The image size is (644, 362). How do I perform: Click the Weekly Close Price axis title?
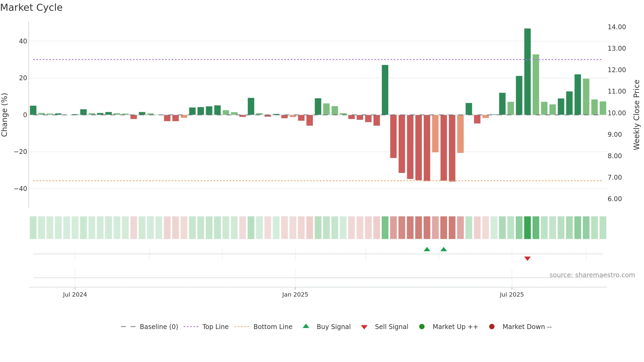click(636, 115)
